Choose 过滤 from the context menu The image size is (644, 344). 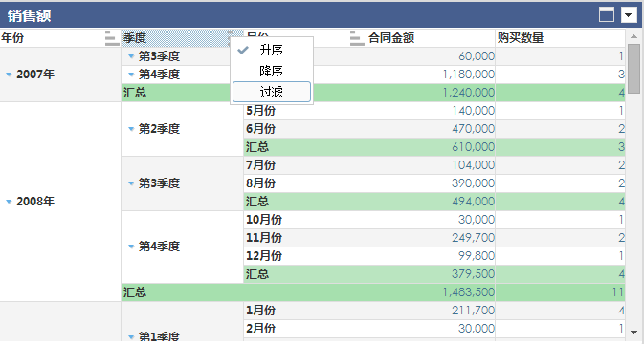[x=272, y=92]
